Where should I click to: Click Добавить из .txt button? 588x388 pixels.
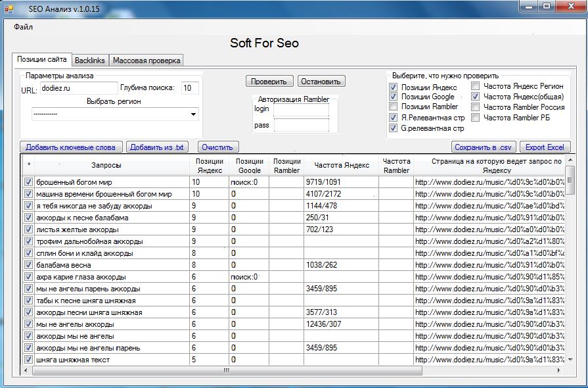[x=157, y=147]
